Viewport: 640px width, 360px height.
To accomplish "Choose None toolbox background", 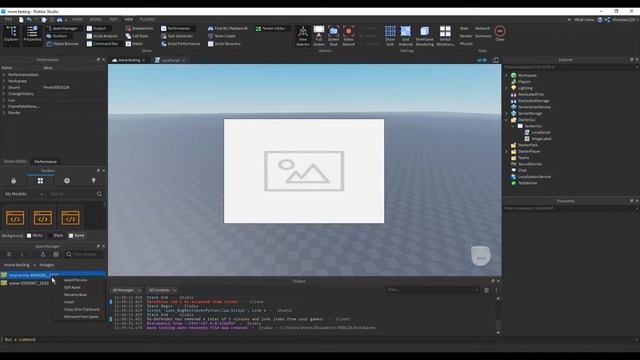I will click(x=77, y=236).
